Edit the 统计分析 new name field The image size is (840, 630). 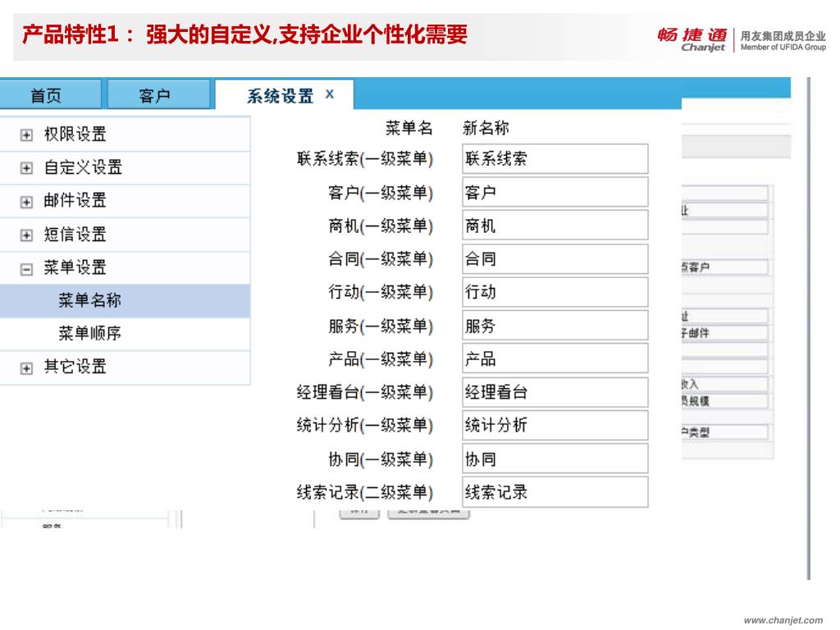click(x=555, y=426)
